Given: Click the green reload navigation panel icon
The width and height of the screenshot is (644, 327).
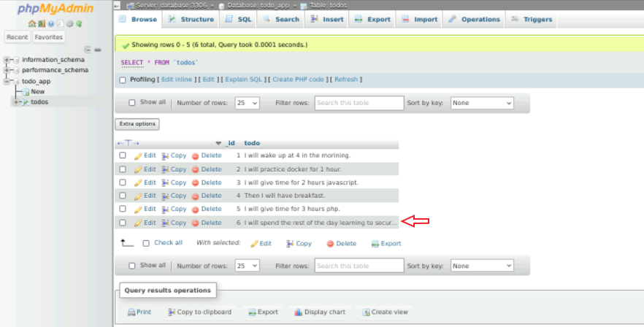Looking at the screenshot, I should 79,23.
